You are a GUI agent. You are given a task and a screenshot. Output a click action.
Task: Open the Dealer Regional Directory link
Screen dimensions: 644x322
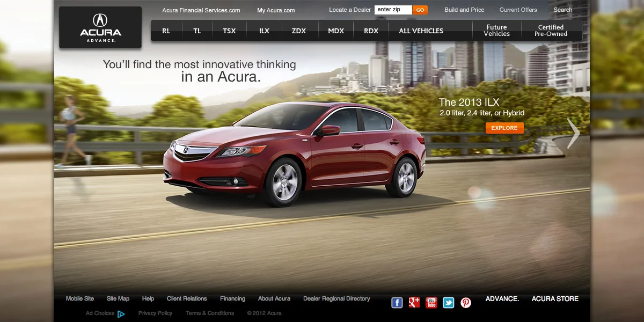point(336,299)
